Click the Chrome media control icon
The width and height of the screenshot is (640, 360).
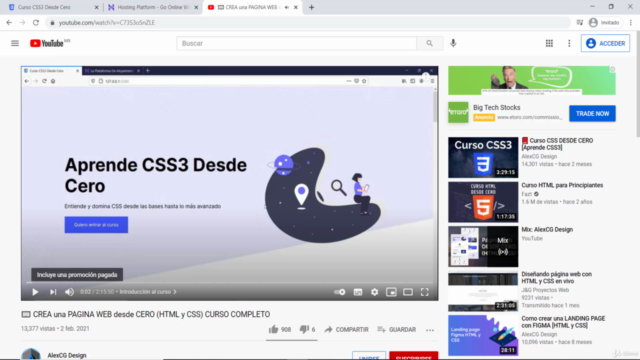pyautogui.click(x=580, y=22)
